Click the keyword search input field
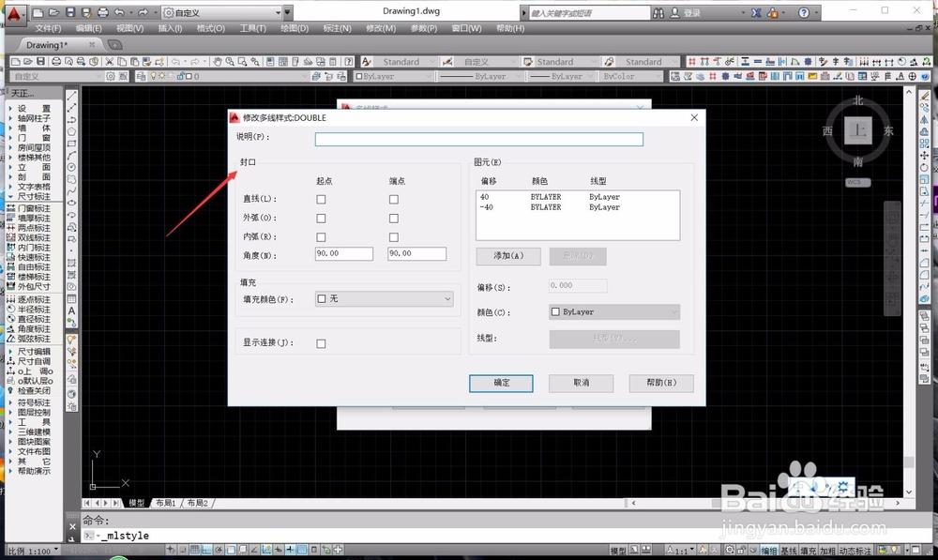Screen dimensions: 938x560 (589, 12)
